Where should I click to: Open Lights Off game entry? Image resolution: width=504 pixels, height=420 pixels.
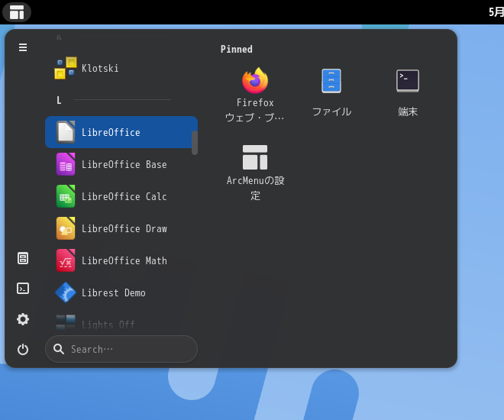(121, 323)
